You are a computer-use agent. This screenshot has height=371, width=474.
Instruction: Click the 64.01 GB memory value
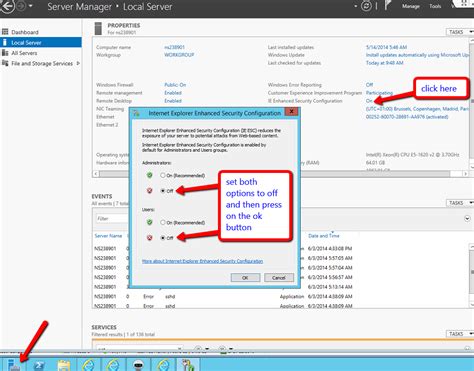375,163
